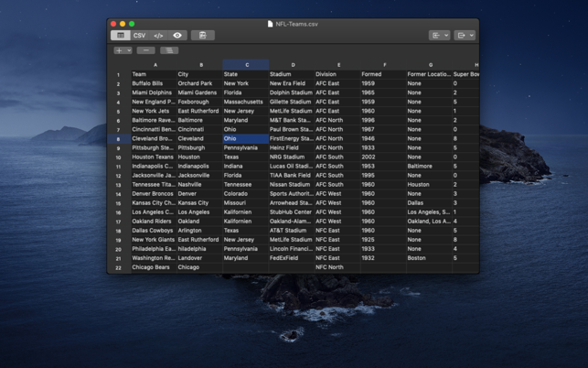Click the 'Cincinnati' city cell
The height and width of the screenshot is (368, 588).
click(x=200, y=130)
